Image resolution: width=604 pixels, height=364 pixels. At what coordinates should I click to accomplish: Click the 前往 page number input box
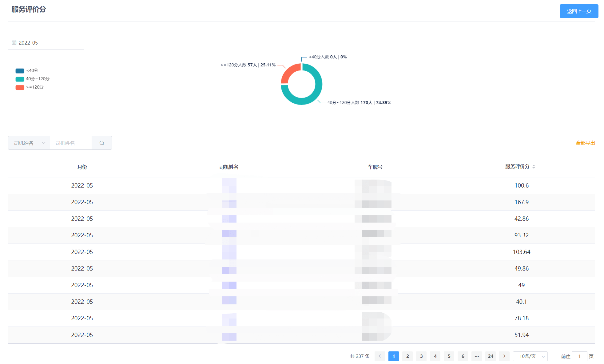579,356
